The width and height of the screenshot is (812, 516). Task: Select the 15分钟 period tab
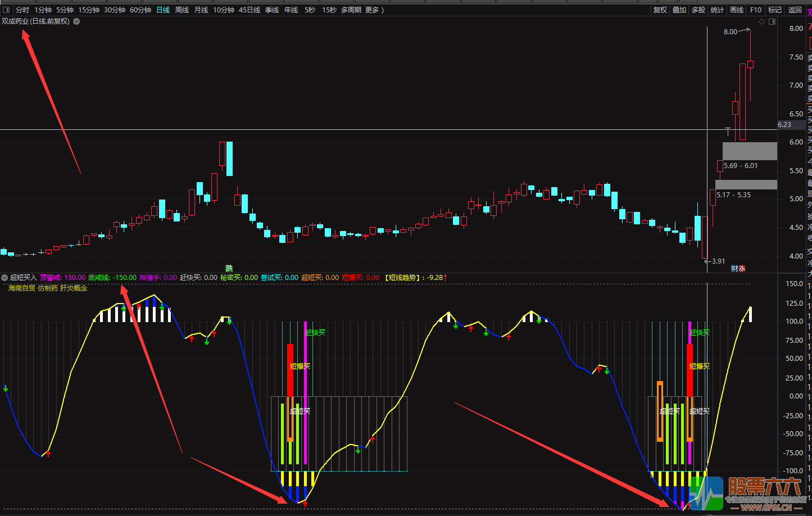[x=89, y=10]
